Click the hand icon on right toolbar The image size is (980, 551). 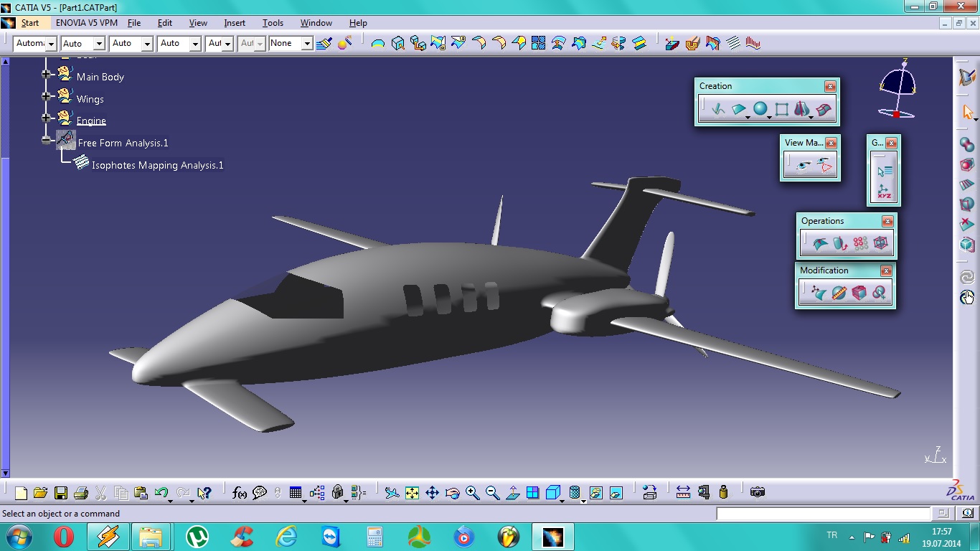coord(967,297)
